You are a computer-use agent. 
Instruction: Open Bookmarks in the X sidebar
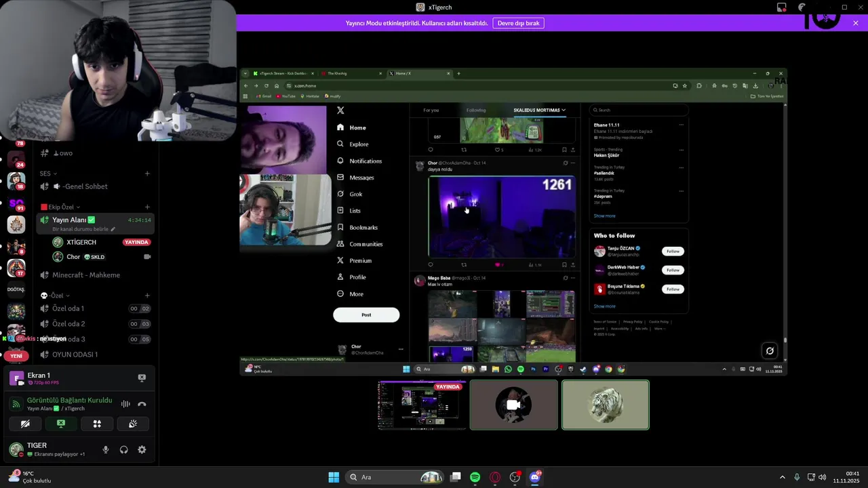357,227
